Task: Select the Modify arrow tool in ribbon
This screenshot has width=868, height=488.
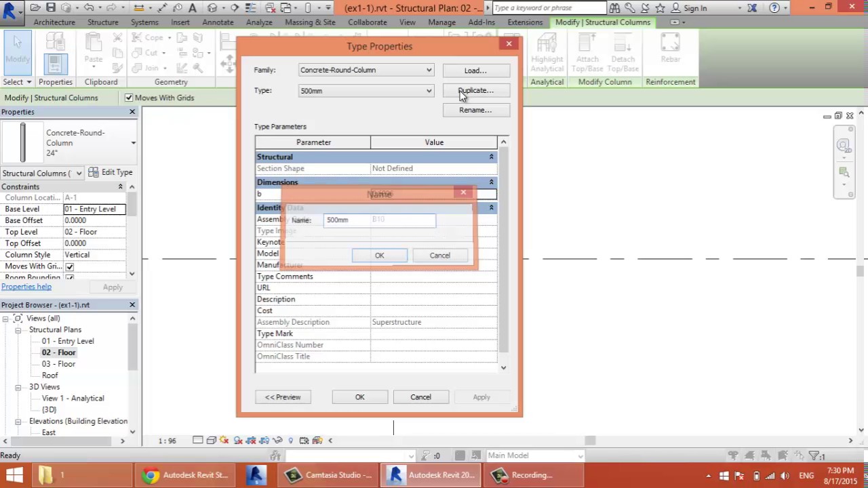Action: tap(17, 53)
